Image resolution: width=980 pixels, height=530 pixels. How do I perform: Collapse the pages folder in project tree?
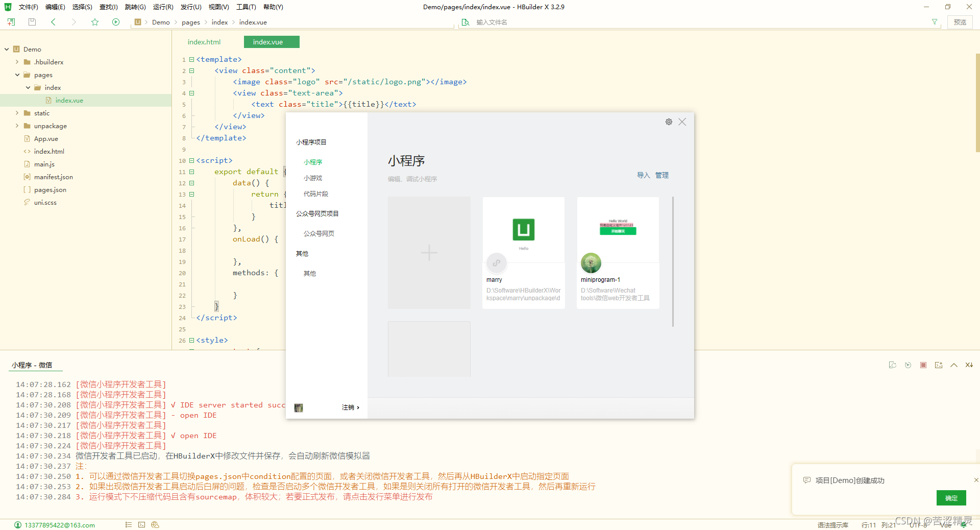point(17,75)
